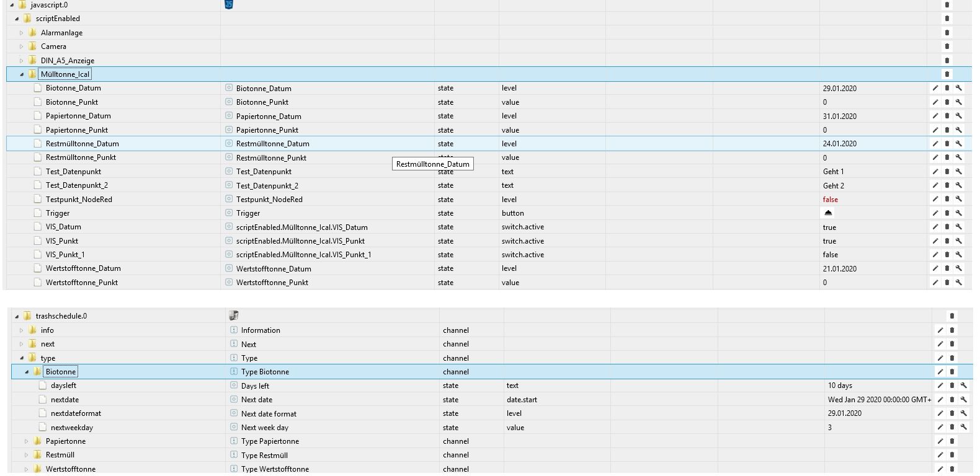The height and width of the screenshot is (476, 980).
Task: Delete the Test_Datenpunkt_2 object
Action: point(947,185)
